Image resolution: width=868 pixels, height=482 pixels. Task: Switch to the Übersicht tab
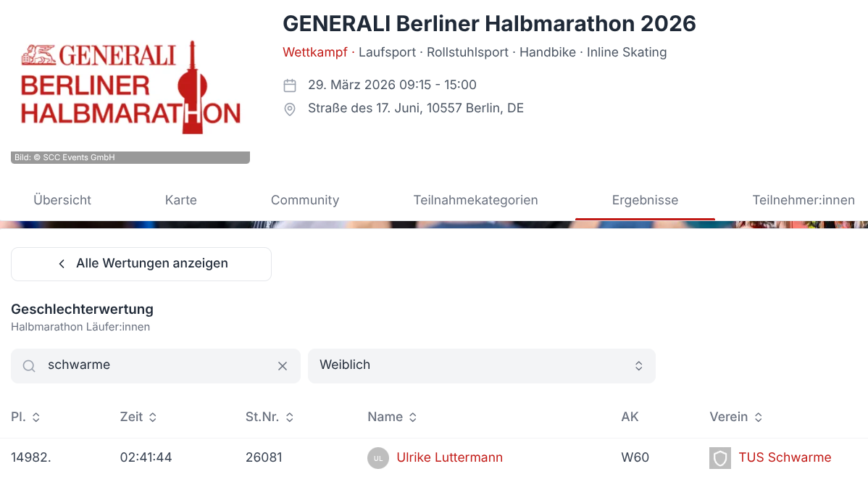pos(62,200)
